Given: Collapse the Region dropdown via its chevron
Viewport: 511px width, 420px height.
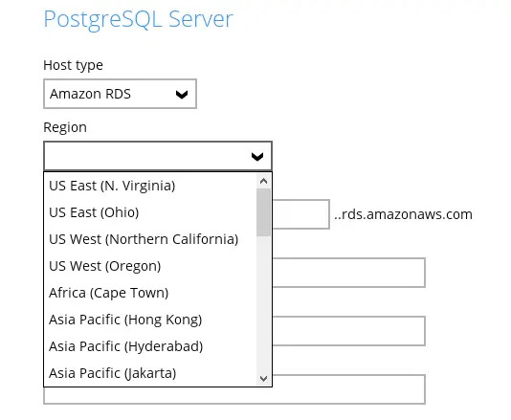Looking at the screenshot, I should pos(257,157).
